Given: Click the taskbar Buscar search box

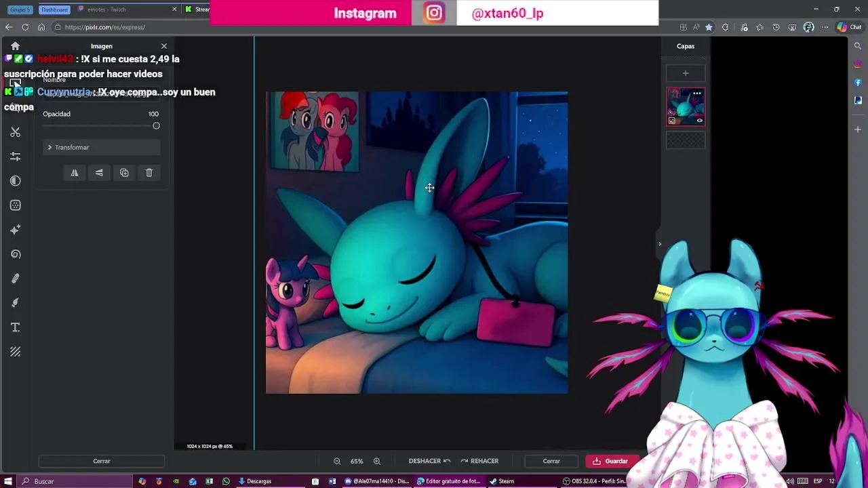Looking at the screenshot, I should 75,481.
